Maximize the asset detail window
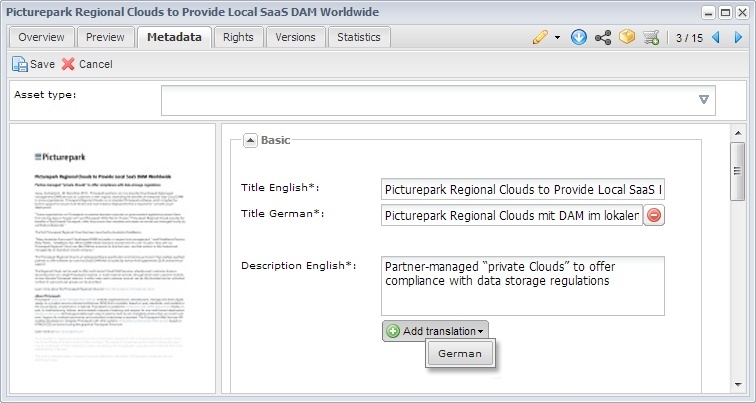This screenshot has width=756, height=403. click(x=725, y=13)
